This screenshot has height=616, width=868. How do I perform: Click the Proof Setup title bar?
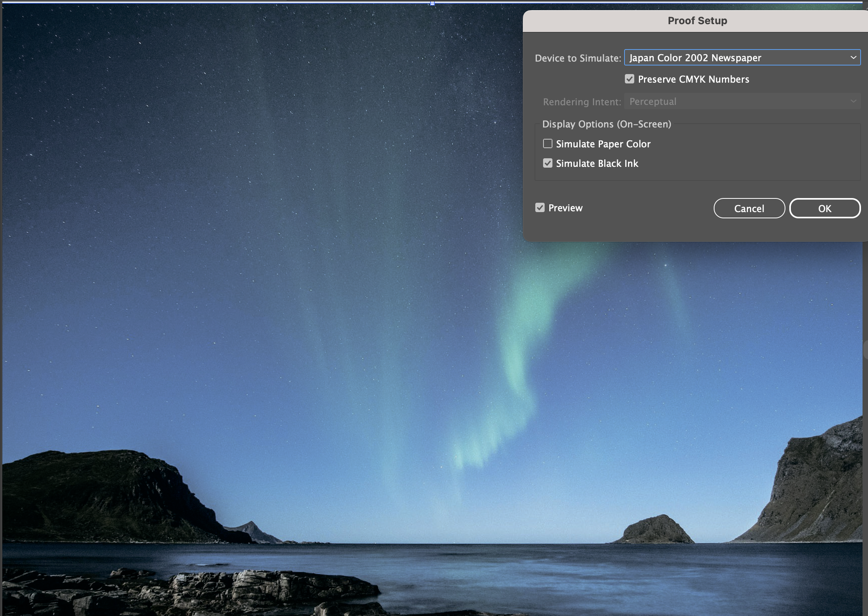click(x=697, y=21)
